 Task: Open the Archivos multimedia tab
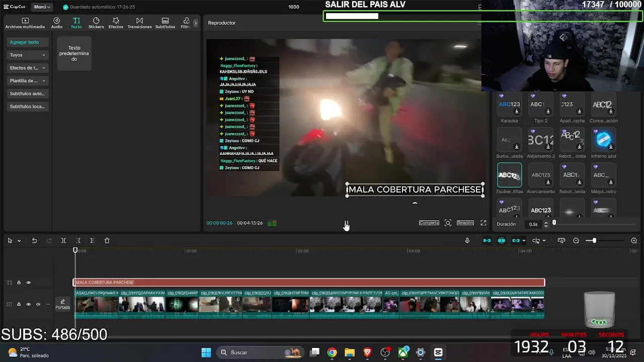point(25,23)
